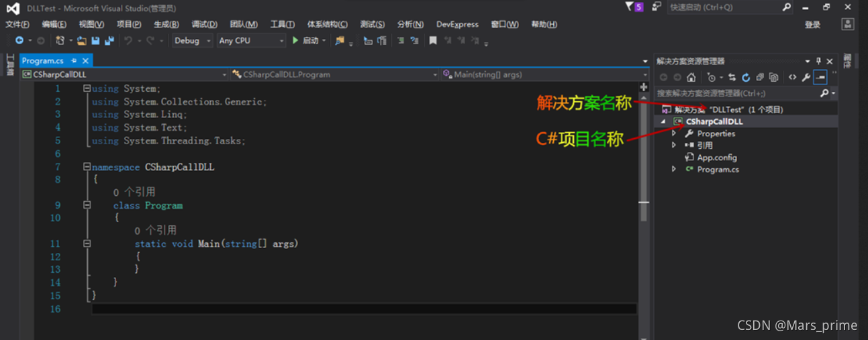Click the 0 个引用 link above class Program
This screenshot has width=868, height=340.
134,192
